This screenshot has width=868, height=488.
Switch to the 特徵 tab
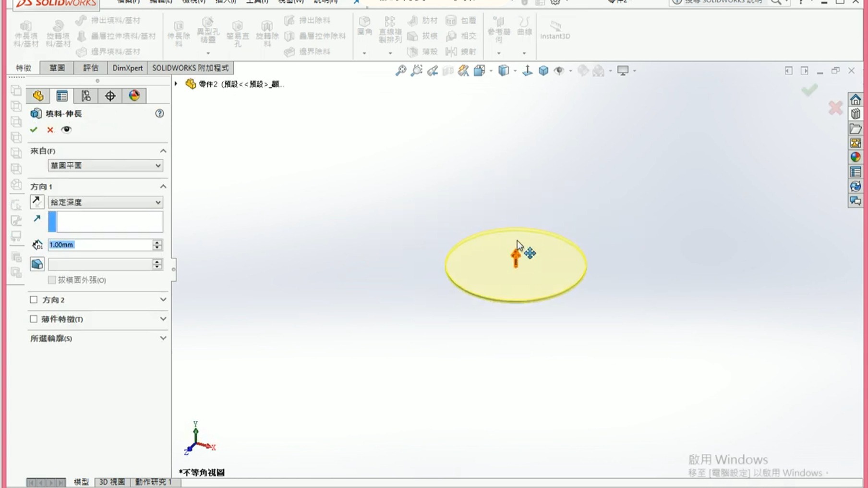24,68
